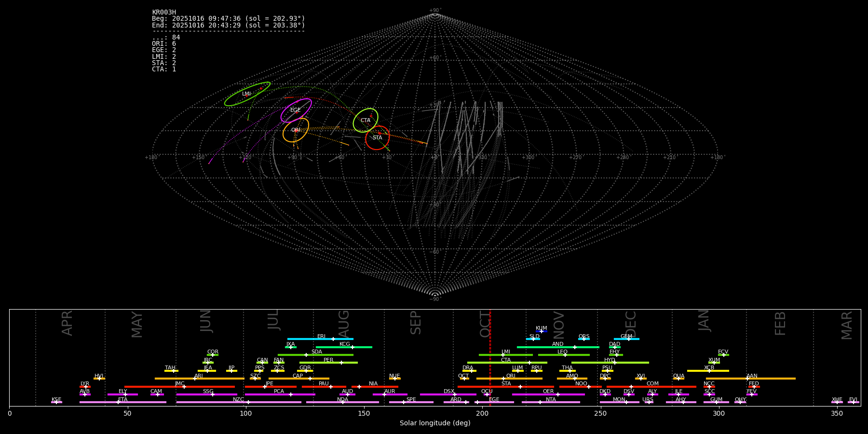
Task: Click the 150 tick on solar longitude axis
Action: [x=364, y=413]
